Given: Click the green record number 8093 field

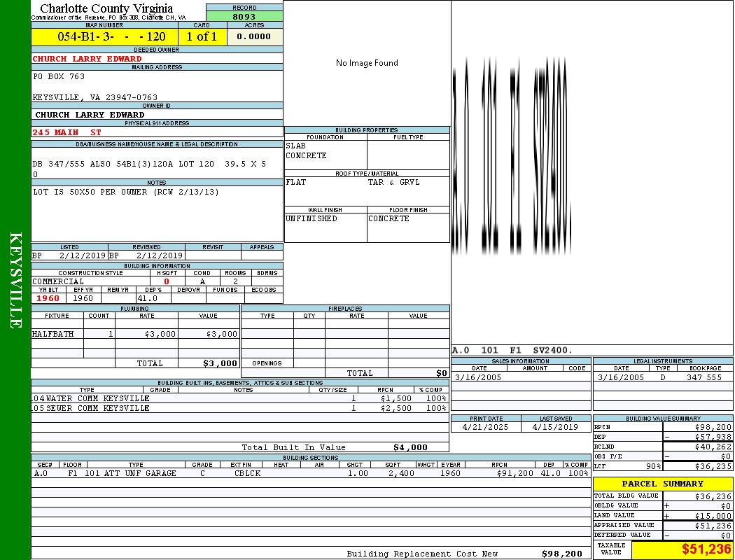Looking at the screenshot, I should [x=244, y=16].
